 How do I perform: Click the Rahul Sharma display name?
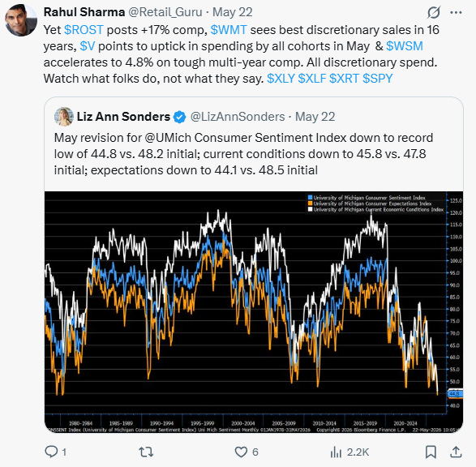coord(84,12)
